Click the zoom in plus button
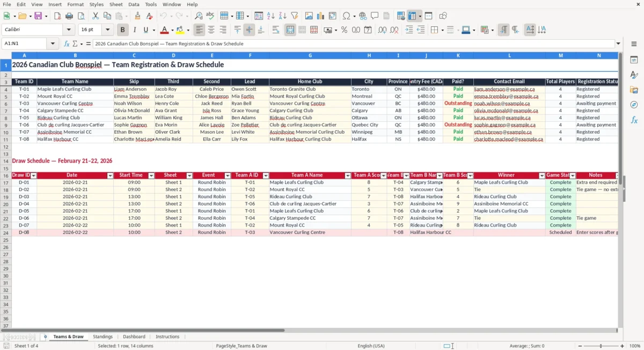The width and height of the screenshot is (644, 350). click(623, 346)
